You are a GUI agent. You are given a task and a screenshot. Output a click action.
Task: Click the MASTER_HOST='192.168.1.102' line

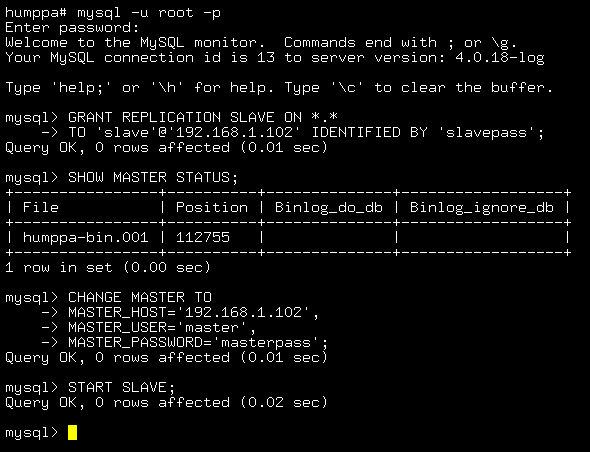(194, 312)
